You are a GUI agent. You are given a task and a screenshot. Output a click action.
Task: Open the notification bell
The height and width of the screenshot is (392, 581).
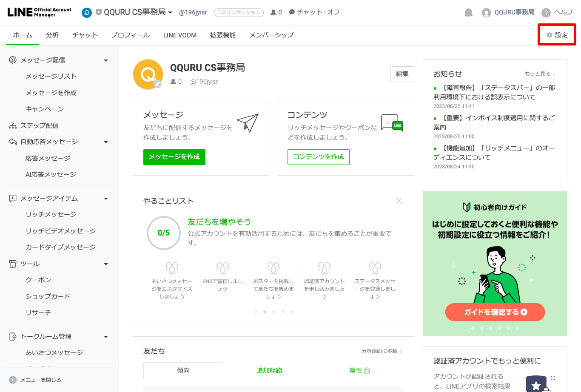pyautogui.click(x=468, y=12)
